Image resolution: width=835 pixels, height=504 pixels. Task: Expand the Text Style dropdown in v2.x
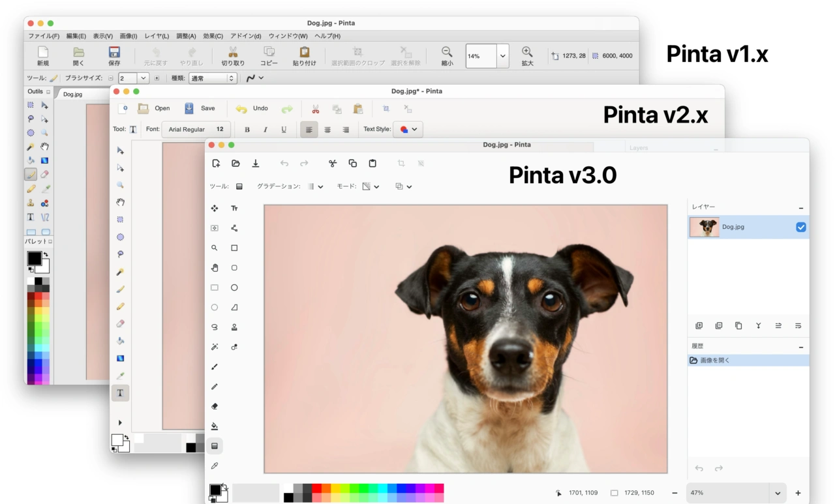[x=409, y=130]
